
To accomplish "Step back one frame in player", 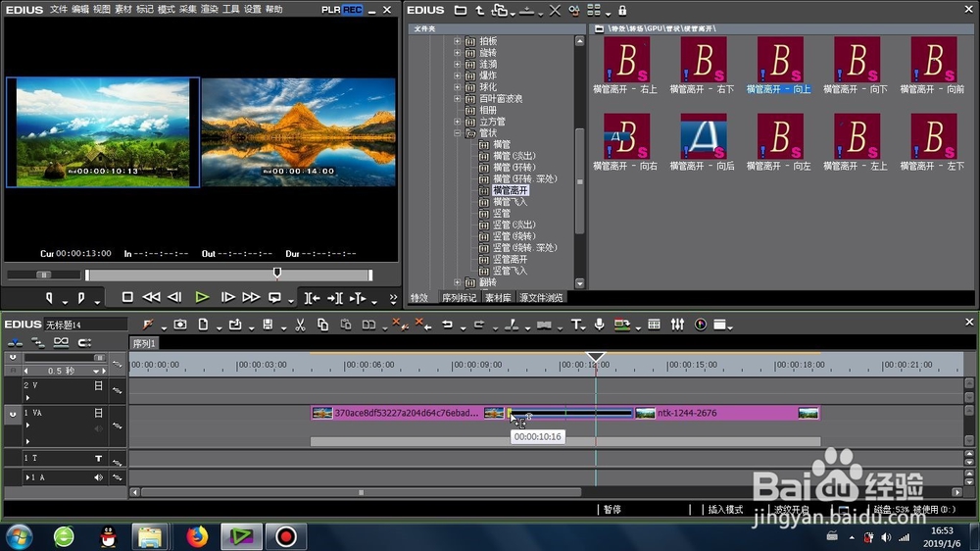I will (x=175, y=298).
